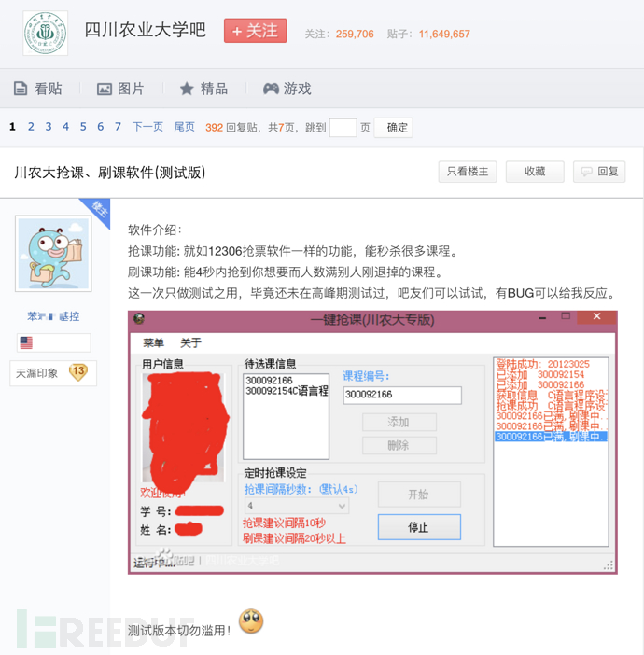Stop grabbing with 停止 button
This screenshot has height=655, width=644.
click(420, 527)
